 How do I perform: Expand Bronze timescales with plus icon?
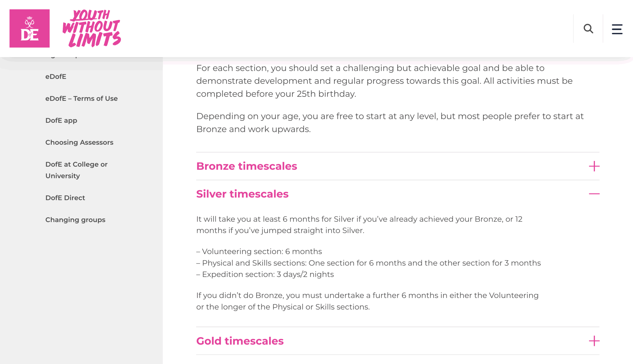[x=594, y=166]
